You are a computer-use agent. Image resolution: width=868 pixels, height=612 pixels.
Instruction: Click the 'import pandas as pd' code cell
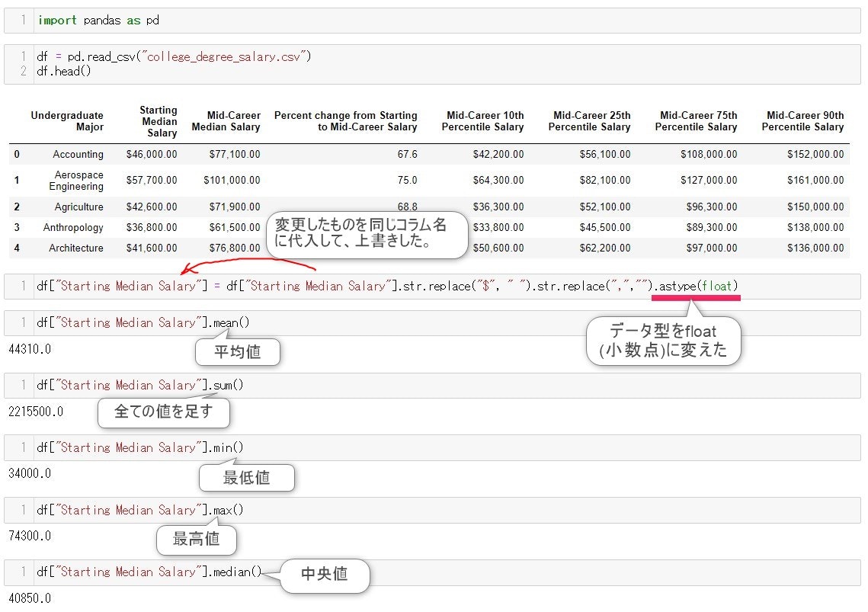coord(432,21)
